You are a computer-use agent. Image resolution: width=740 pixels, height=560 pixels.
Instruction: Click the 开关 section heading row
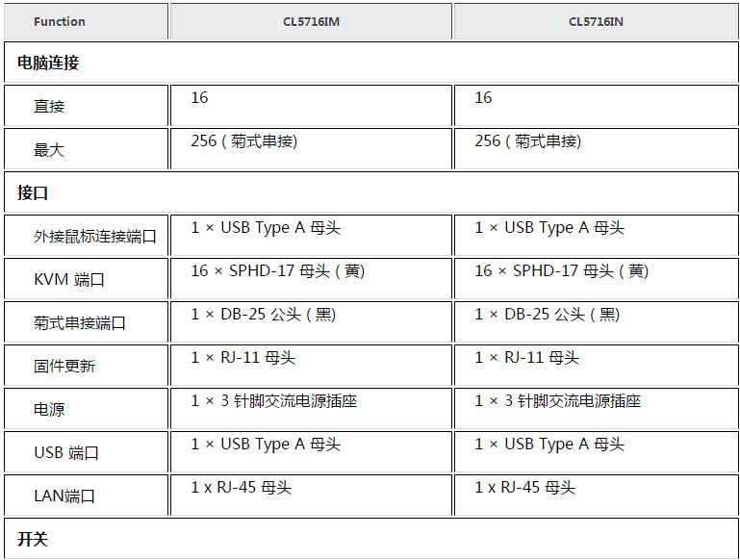pyautogui.click(x=371, y=538)
